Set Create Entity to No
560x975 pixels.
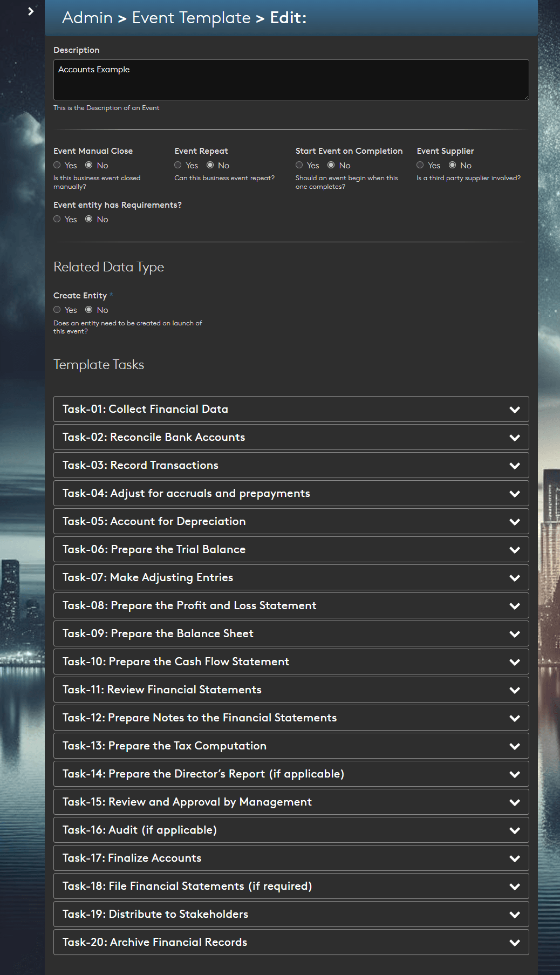(89, 310)
